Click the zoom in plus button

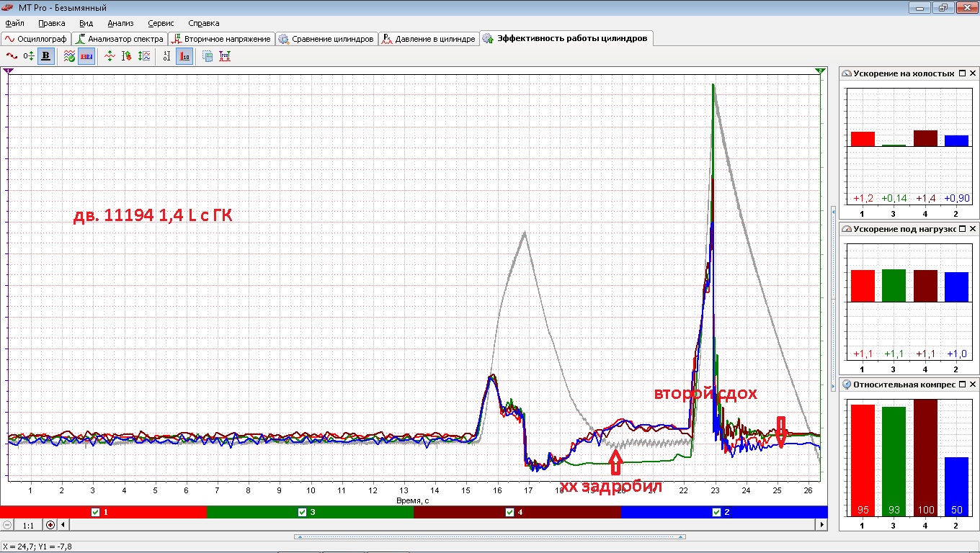50,525
